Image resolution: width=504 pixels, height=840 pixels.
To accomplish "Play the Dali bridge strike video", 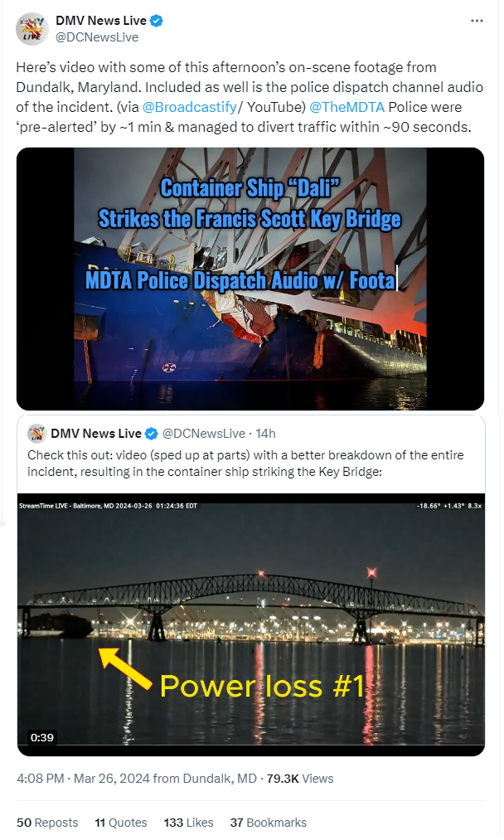I will tap(250, 279).
